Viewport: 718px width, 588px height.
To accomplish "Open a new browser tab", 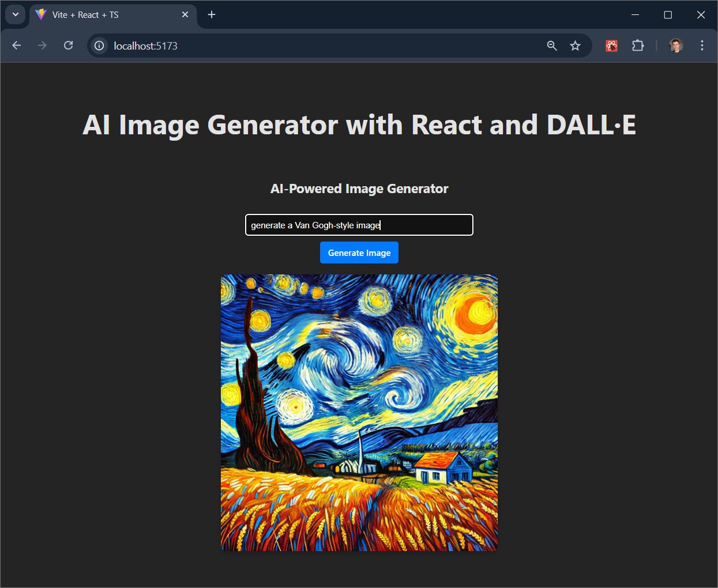I will [x=212, y=14].
